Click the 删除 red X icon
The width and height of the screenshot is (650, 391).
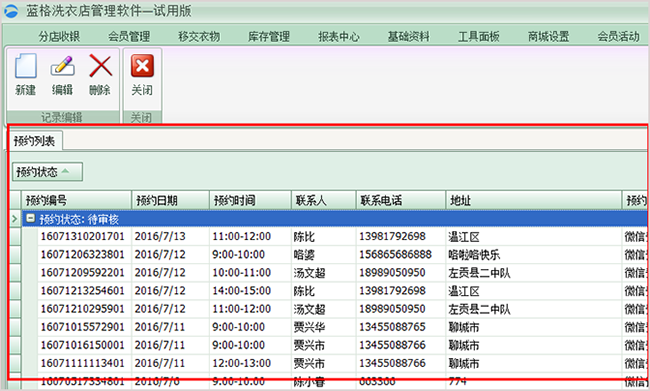100,66
